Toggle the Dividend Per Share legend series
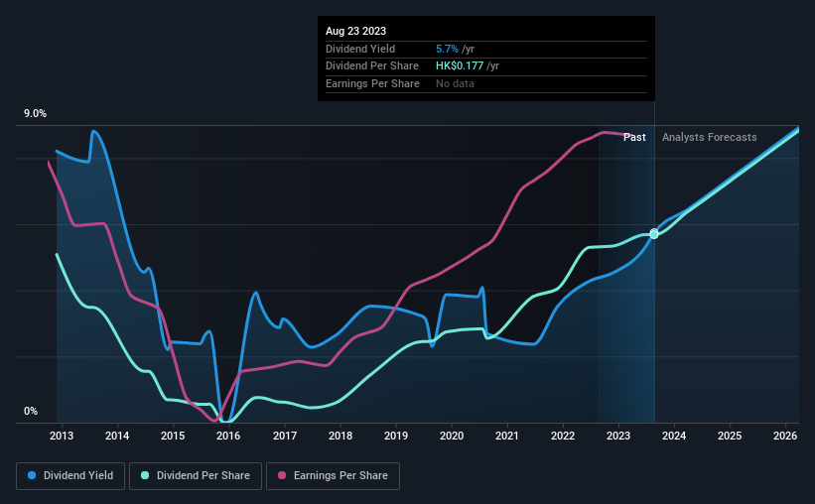The width and height of the screenshot is (815, 504). (x=196, y=476)
